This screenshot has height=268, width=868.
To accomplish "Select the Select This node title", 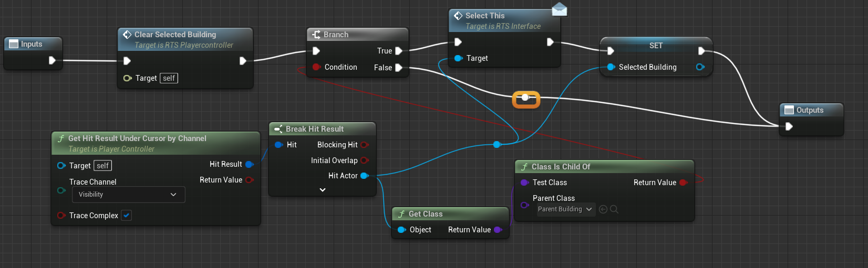I will pos(485,16).
